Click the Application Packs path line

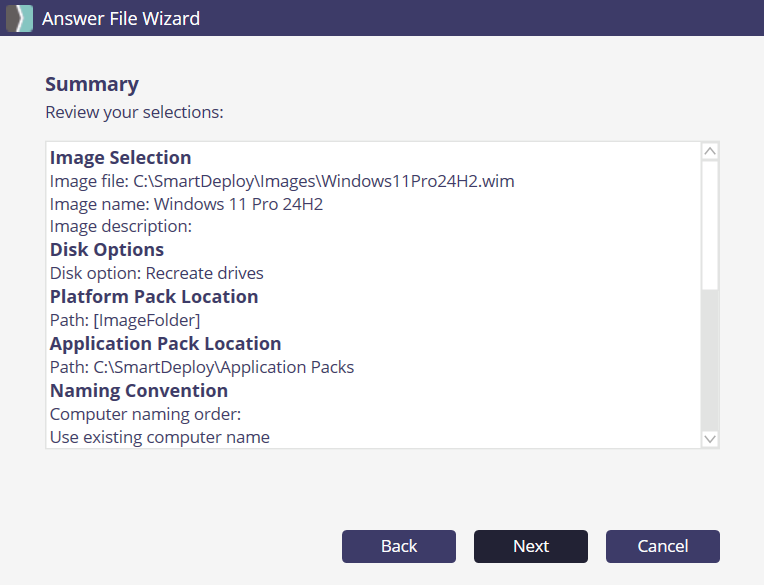(202, 367)
